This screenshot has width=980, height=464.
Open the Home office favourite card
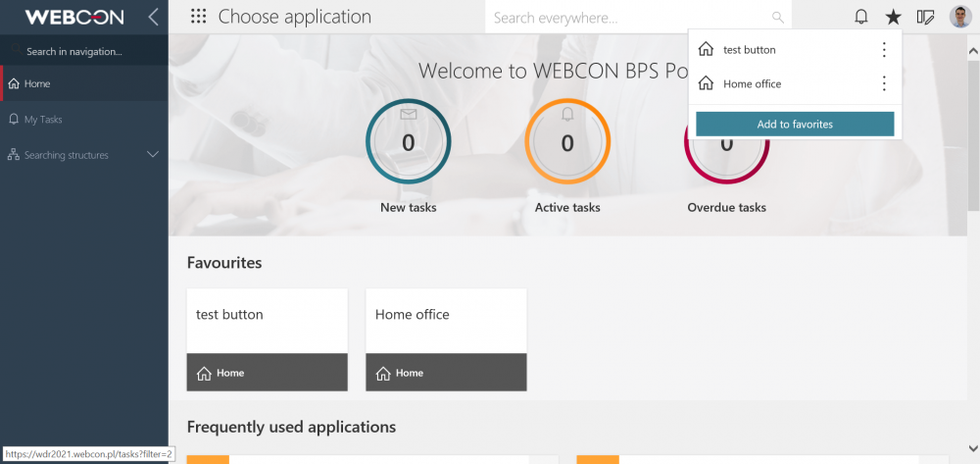click(x=446, y=339)
